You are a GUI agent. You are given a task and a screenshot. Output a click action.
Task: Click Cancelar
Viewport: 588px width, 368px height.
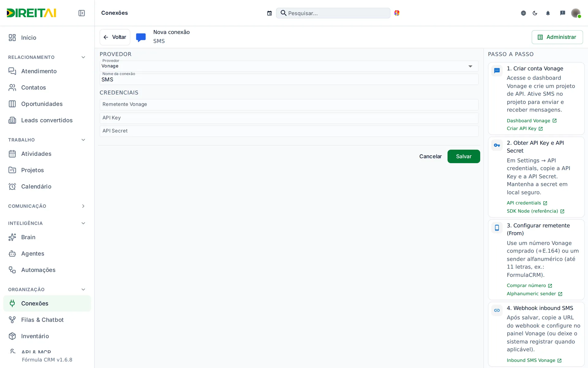[430, 156]
